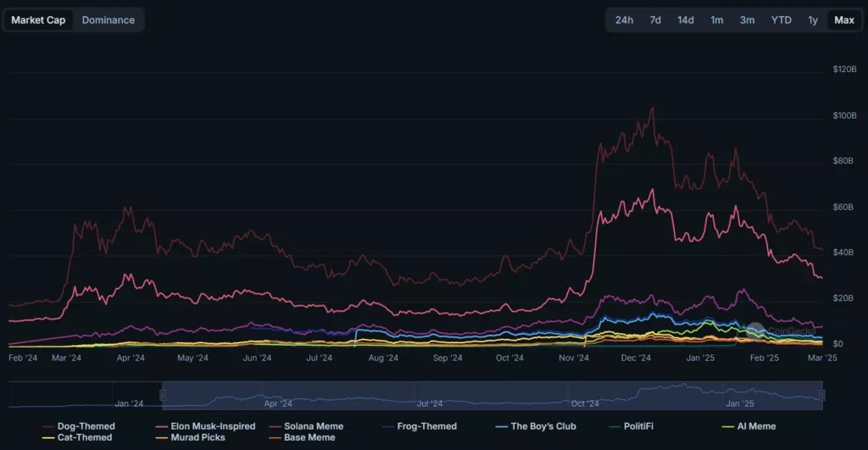This screenshot has width=868, height=450.
Task: Toggle The Boy's Club series
Action: (x=542, y=426)
